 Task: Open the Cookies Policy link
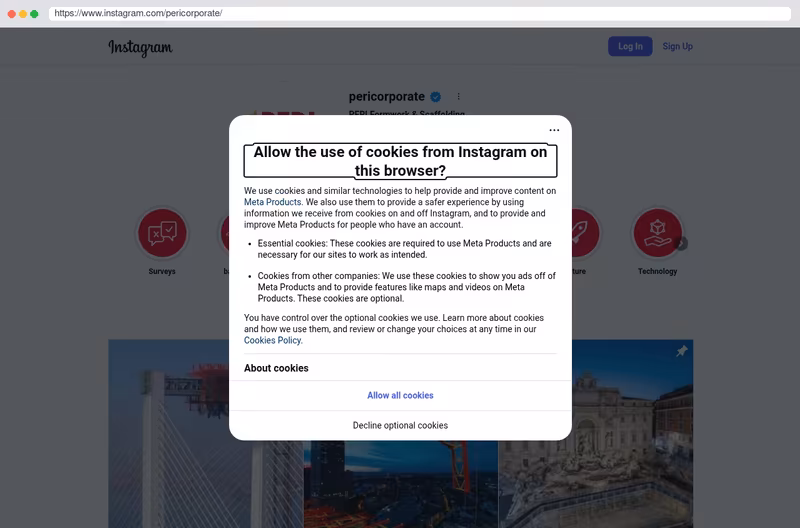[x=273, y=340]
